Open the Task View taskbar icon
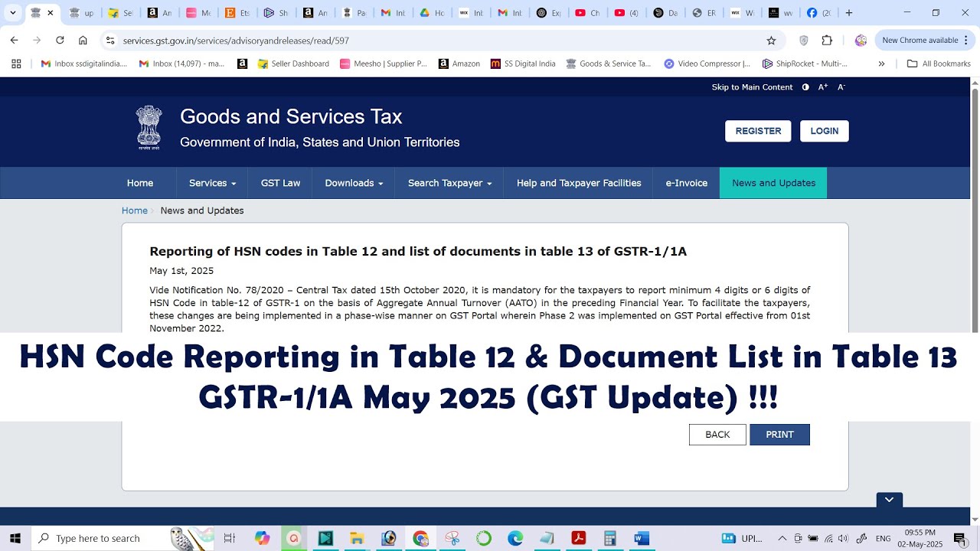Screen dimensions: 980x551 click(x=230, y=539)
